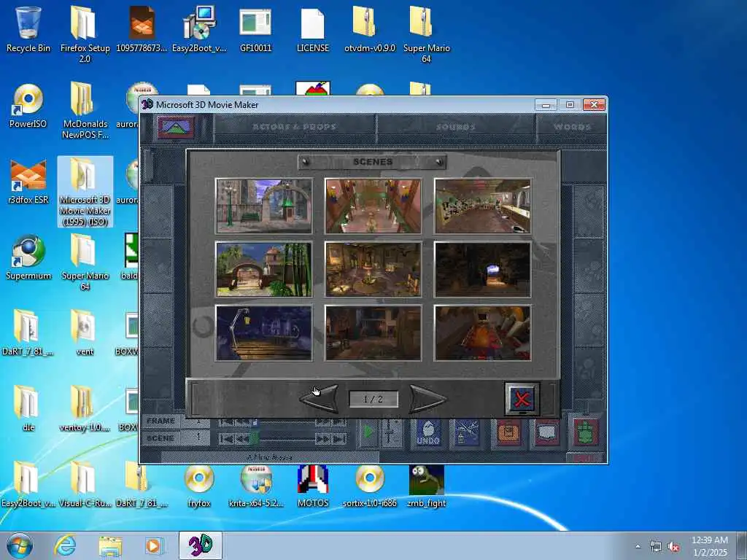Screen dimensions: 747x560
Task: Go to the next scenes page arrow
Action: [427, 399]
